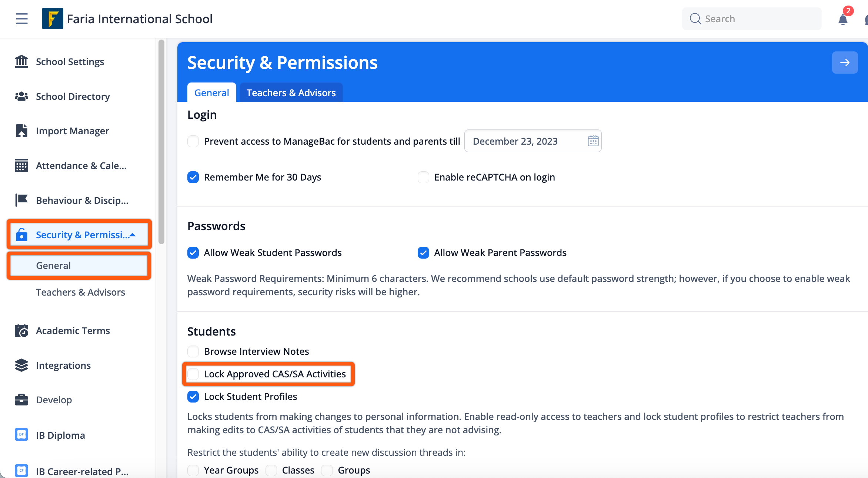The height and width of the screenshot is (478, 868).
Task: Click the Integrations layers icon
Action: (21, 365)
